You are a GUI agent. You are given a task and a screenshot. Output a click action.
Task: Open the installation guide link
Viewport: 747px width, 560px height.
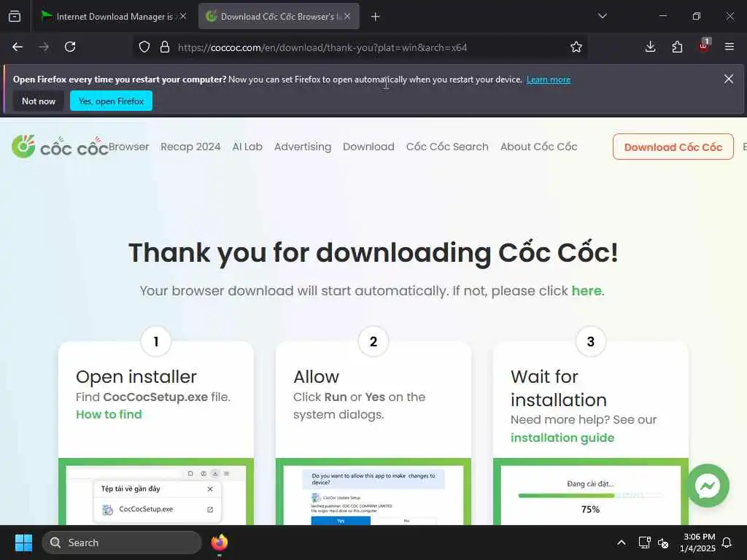click(562, 437)
